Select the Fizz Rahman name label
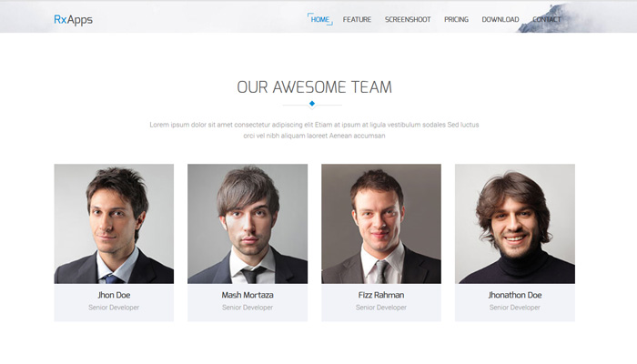This screenshot has width=637, height=364. coord(381,295)
